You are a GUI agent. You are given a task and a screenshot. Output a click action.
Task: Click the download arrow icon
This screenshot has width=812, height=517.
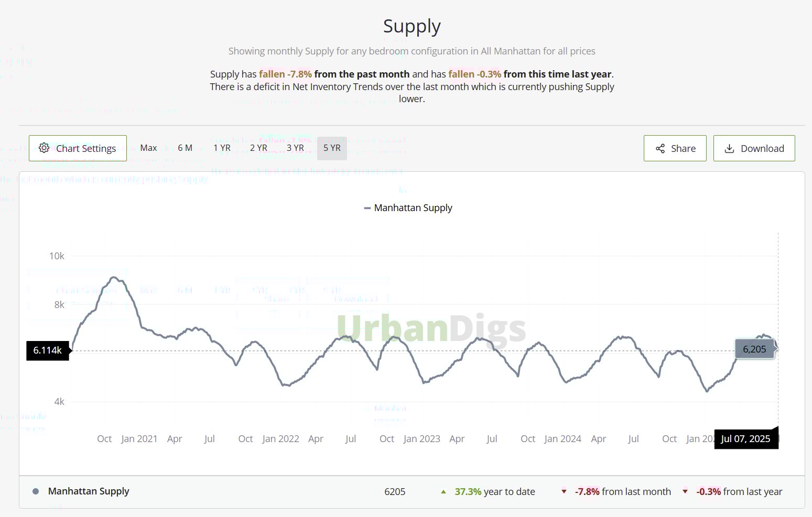click(x=729, y=149)
